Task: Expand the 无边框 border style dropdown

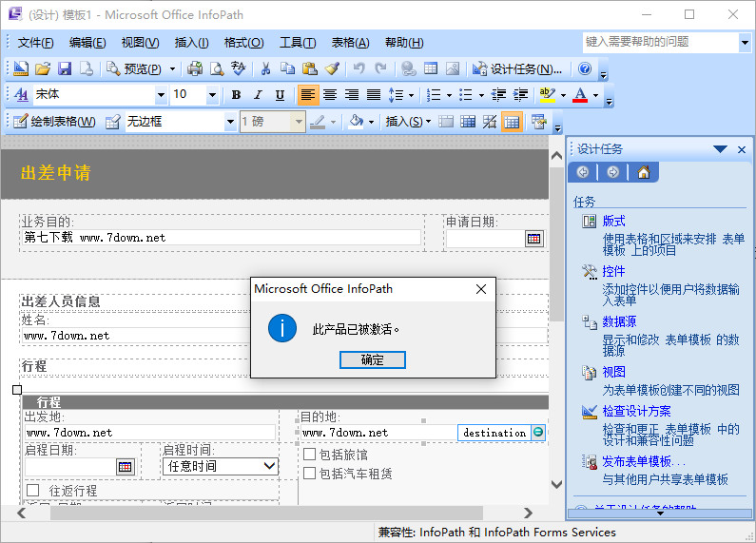Action: click(229, 122)
